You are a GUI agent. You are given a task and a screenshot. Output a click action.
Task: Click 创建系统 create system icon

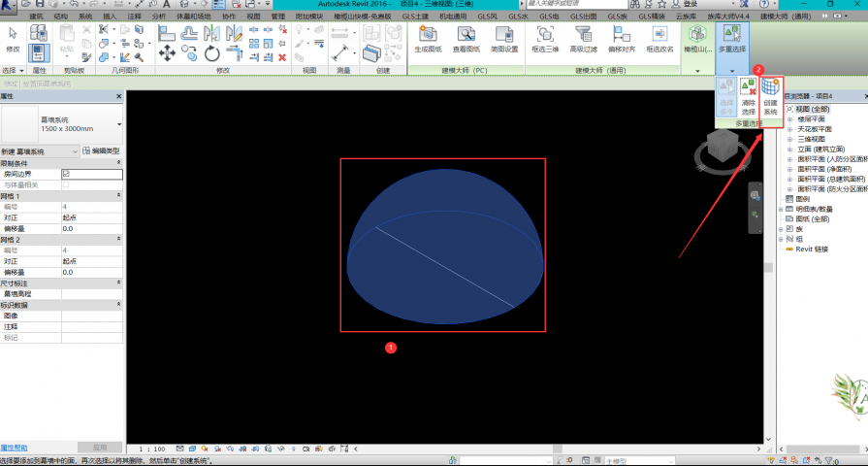click(771, 97)
